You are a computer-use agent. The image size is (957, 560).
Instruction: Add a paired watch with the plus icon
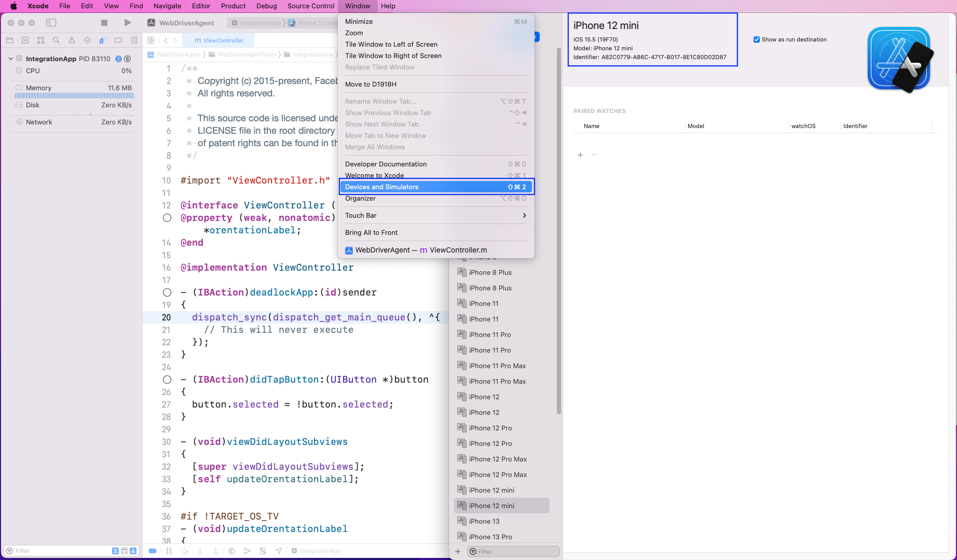tap(580, 155)
